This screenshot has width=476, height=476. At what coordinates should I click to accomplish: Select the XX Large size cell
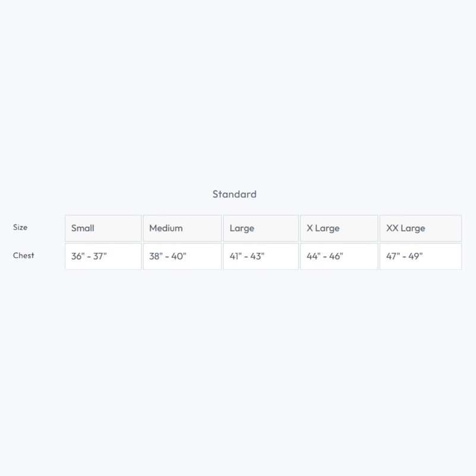(x=420, y=228)
